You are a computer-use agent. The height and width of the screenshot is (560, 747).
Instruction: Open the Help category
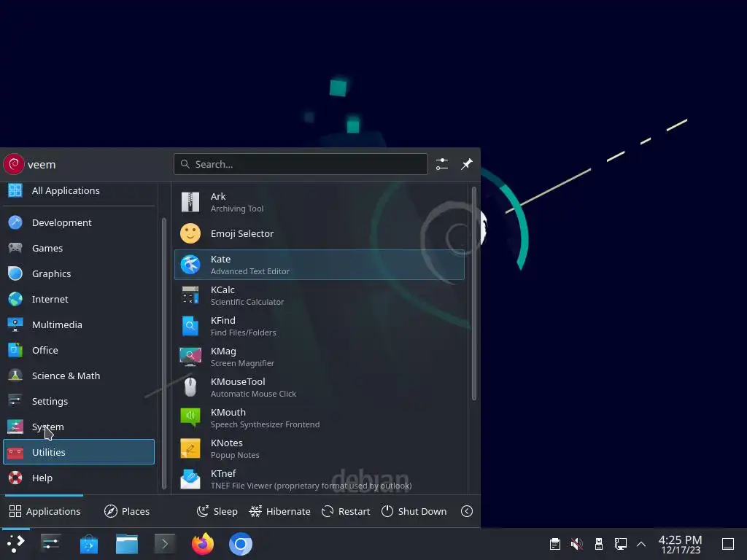(x=79, y=478)
